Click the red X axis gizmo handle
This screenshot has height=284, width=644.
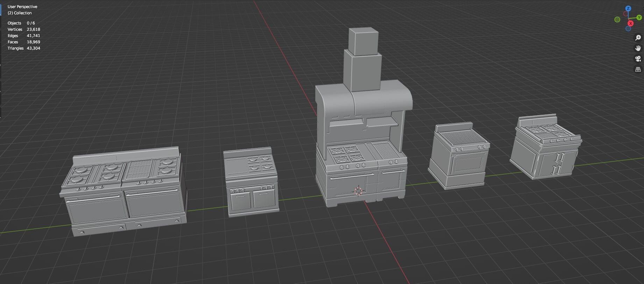(x=630, y=23)
